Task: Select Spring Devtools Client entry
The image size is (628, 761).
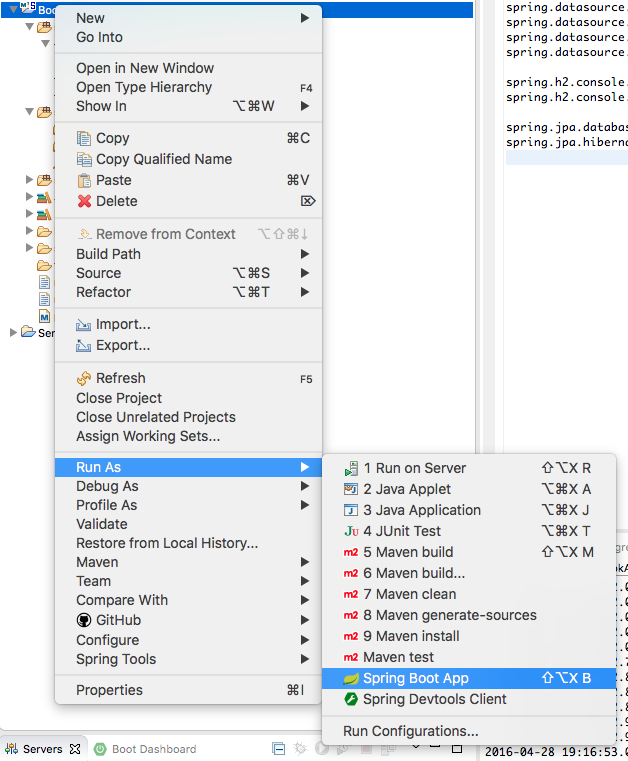Action: (x=469, y=699)
